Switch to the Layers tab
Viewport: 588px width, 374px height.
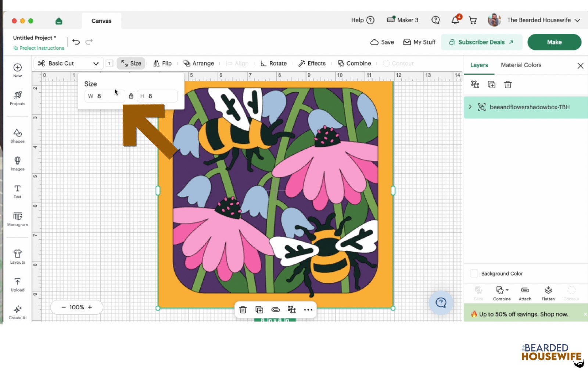(x=479, y=65)
